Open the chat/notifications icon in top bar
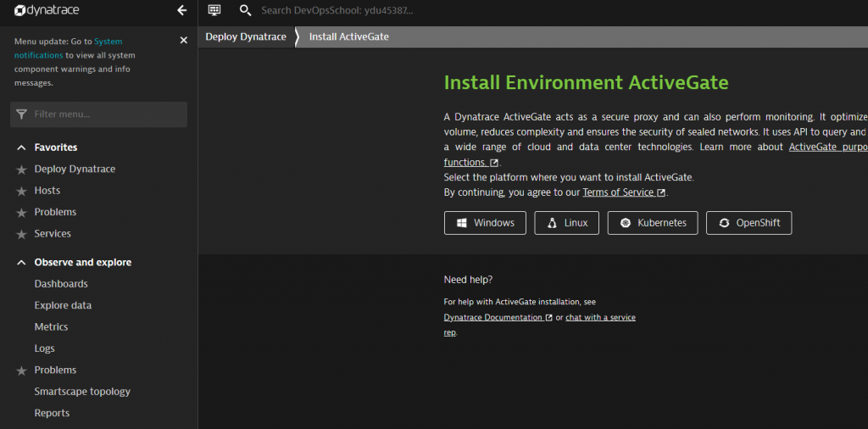Image resolution: width=868 pixels, height=429 pixels. tap(214, 10)
